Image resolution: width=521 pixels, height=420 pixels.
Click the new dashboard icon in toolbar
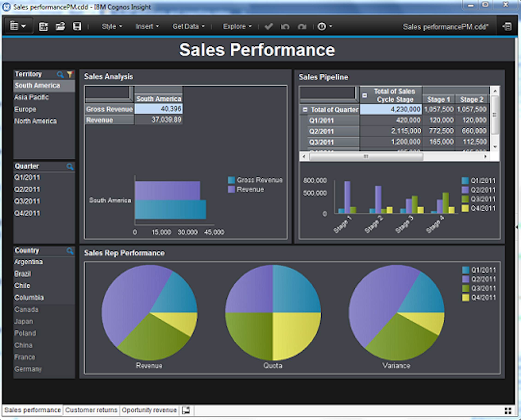click(x=44, y=27)
